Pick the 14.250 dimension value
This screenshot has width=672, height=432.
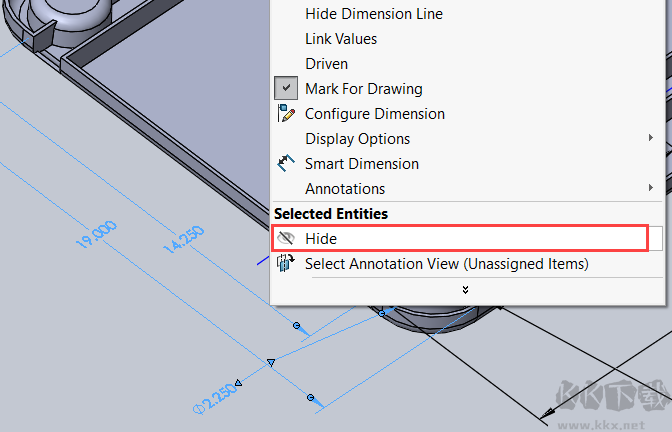coord(182,245)
